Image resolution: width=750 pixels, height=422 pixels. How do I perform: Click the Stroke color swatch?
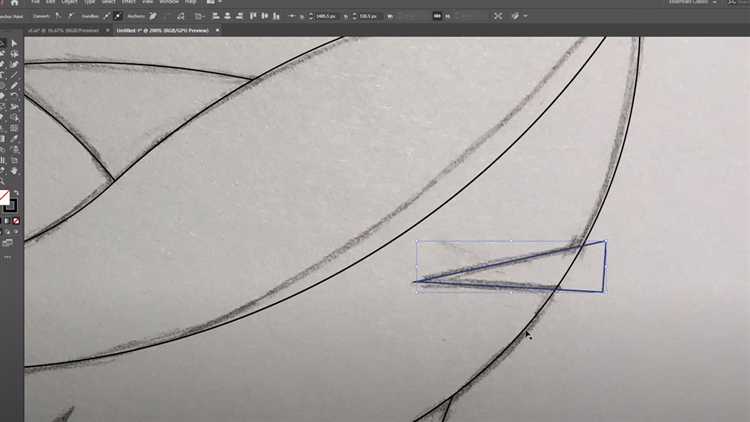pos(11,206)
